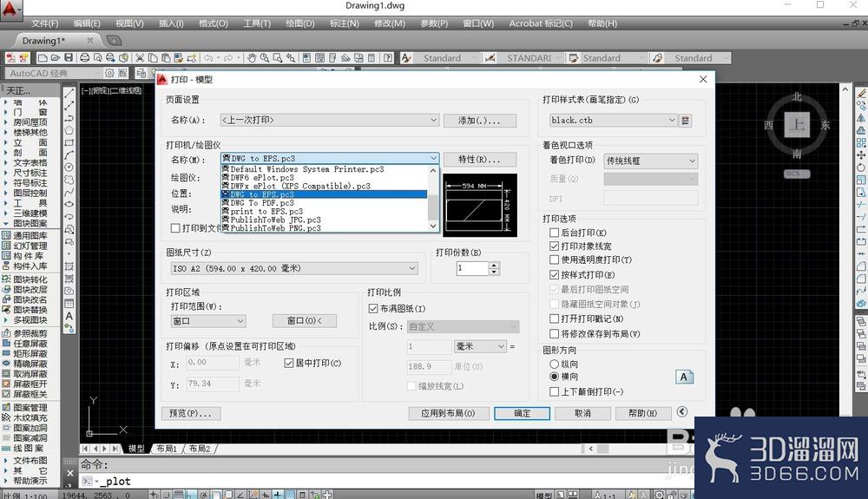This screenshot has height=499, width=868.
Task: Open the 毫米 units dropdown
Action: click(x=480, y=346)
